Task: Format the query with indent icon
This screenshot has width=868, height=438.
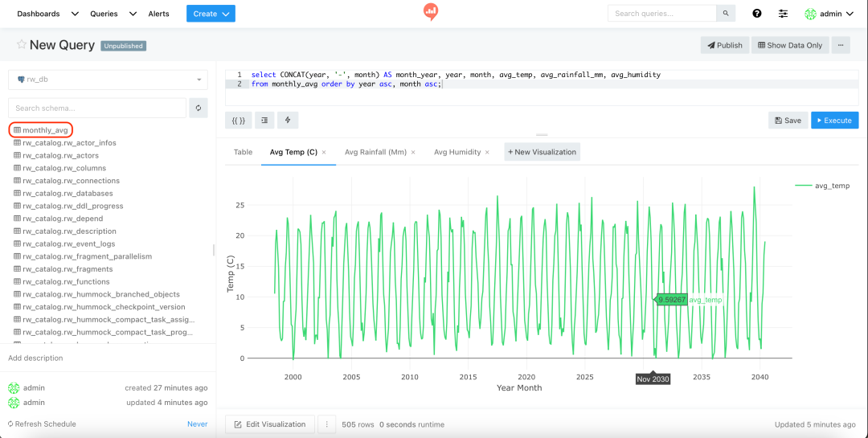Action: coord(264,121)
